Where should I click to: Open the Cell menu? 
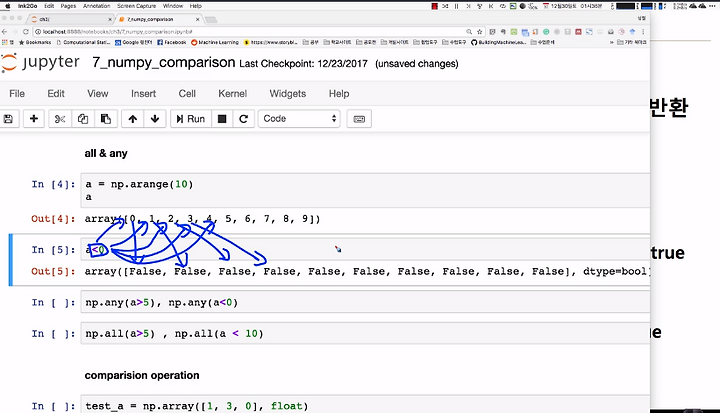point(187,94)
